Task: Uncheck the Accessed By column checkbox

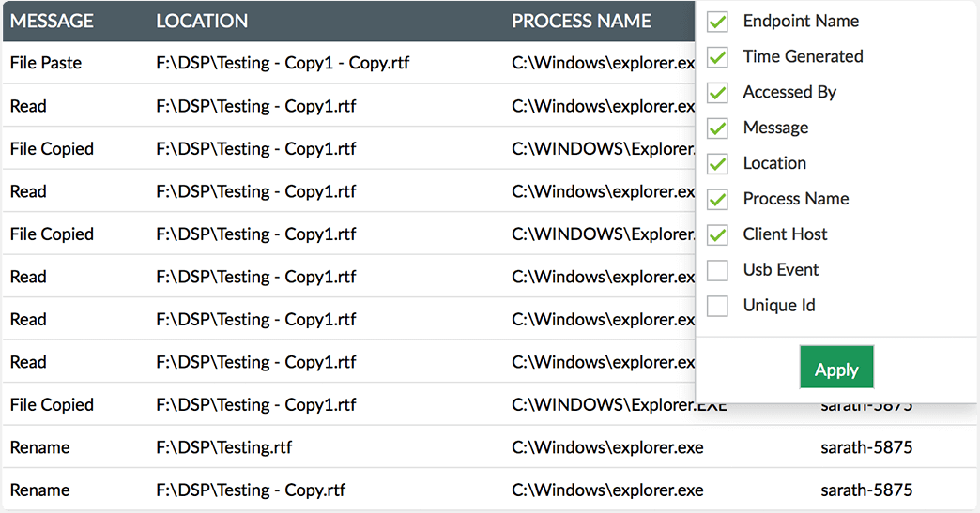Action: point(717,93)
